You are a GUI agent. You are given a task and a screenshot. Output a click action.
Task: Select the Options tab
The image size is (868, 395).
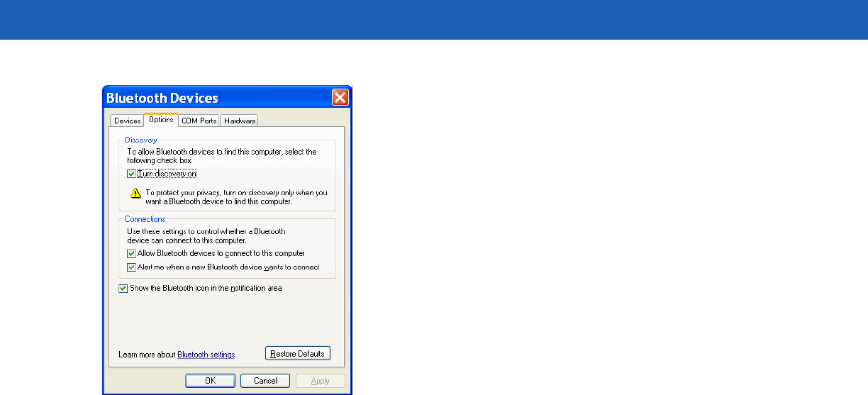coord(161,120)
